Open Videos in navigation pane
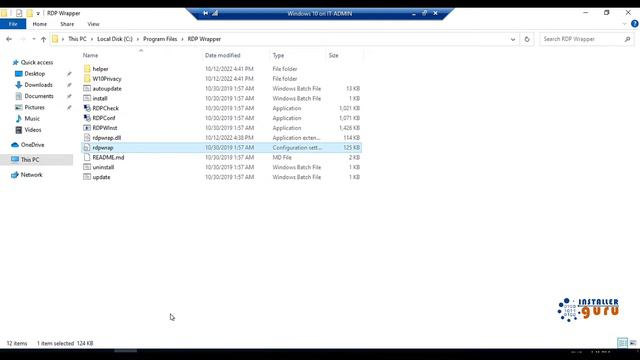 pos(33,129)
